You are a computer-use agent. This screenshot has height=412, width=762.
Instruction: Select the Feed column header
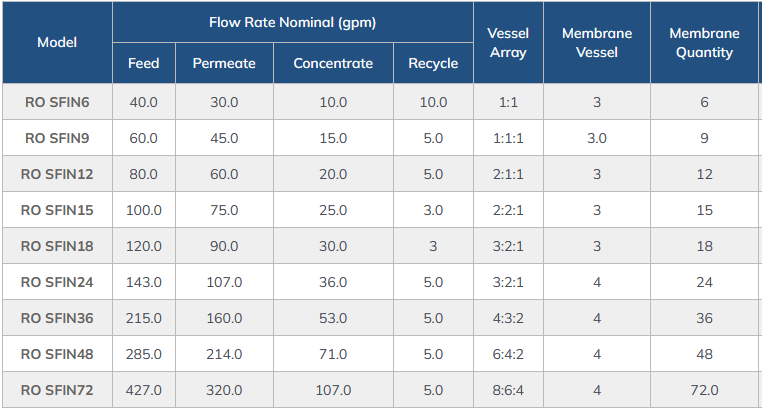pos(143,63)
